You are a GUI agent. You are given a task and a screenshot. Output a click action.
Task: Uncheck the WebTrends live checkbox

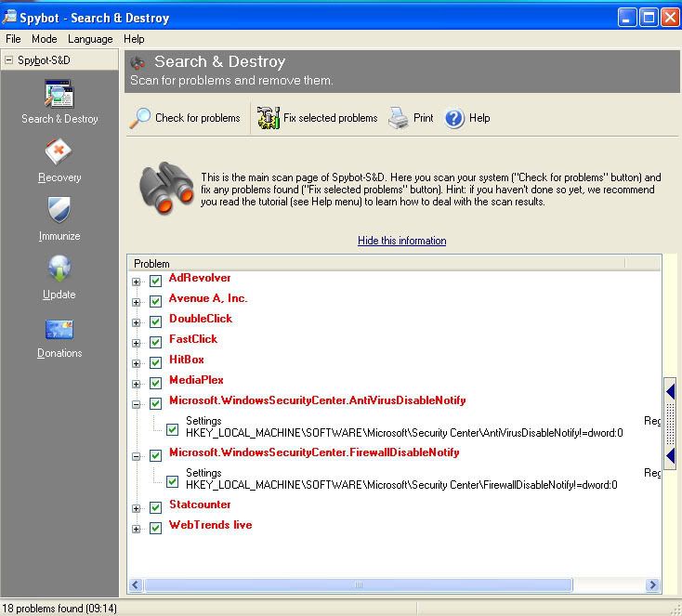click(x=155, y=528)
